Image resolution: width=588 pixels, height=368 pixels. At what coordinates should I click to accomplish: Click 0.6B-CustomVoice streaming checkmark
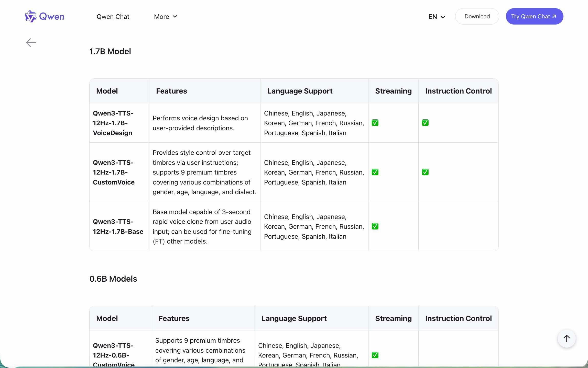375,355
